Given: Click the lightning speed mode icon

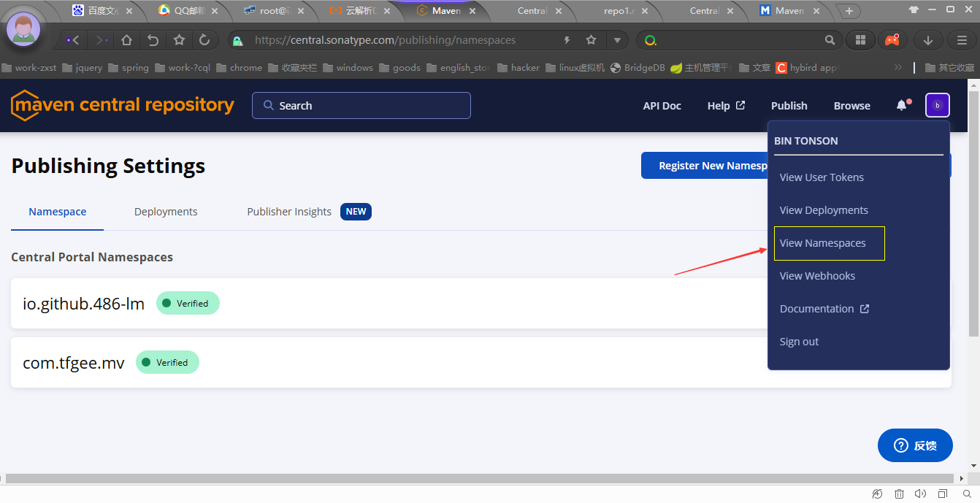Looking at the screenshot, I should point(567,40).
